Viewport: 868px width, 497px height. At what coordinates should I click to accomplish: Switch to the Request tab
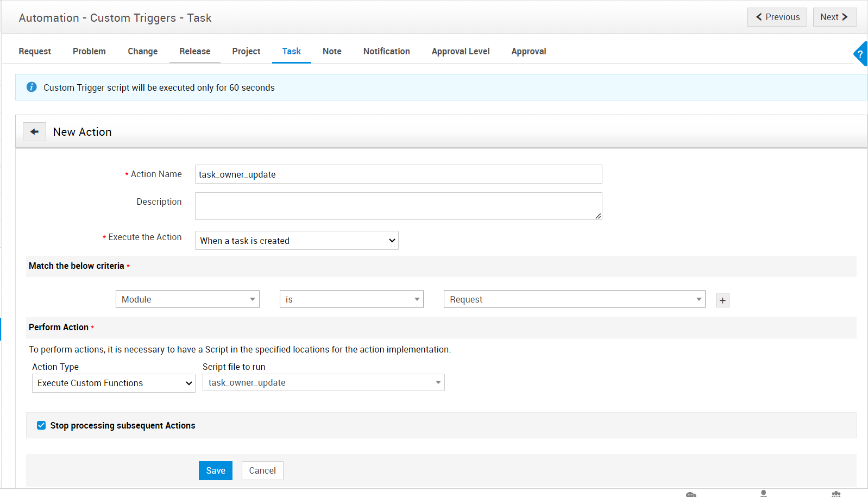(x=35, y=51)
